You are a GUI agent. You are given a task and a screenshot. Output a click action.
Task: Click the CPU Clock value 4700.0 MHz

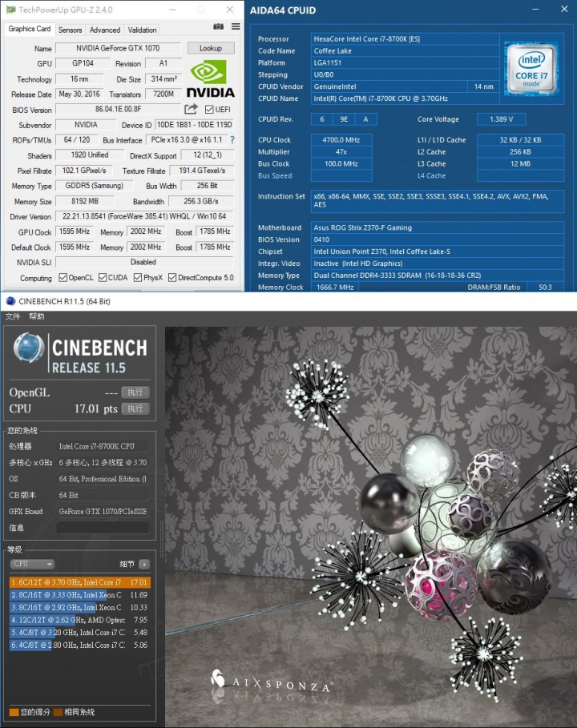pyautogui.click(x=341, y=139)
